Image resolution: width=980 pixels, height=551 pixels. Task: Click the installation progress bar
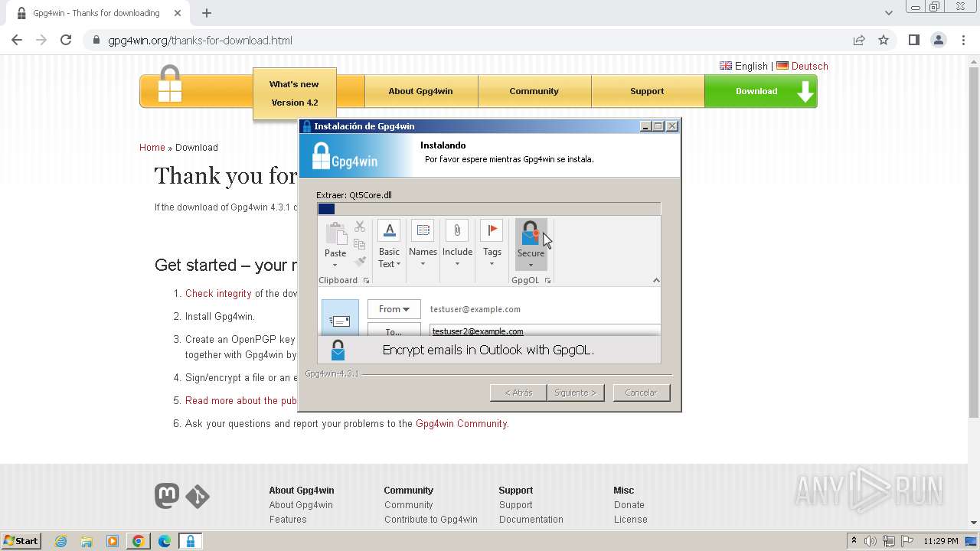point(489,209)
